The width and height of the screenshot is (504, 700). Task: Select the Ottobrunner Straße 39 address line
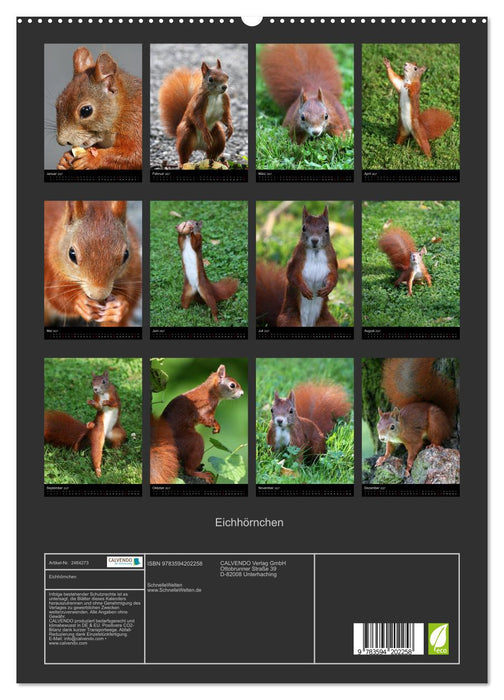[248, 569]
